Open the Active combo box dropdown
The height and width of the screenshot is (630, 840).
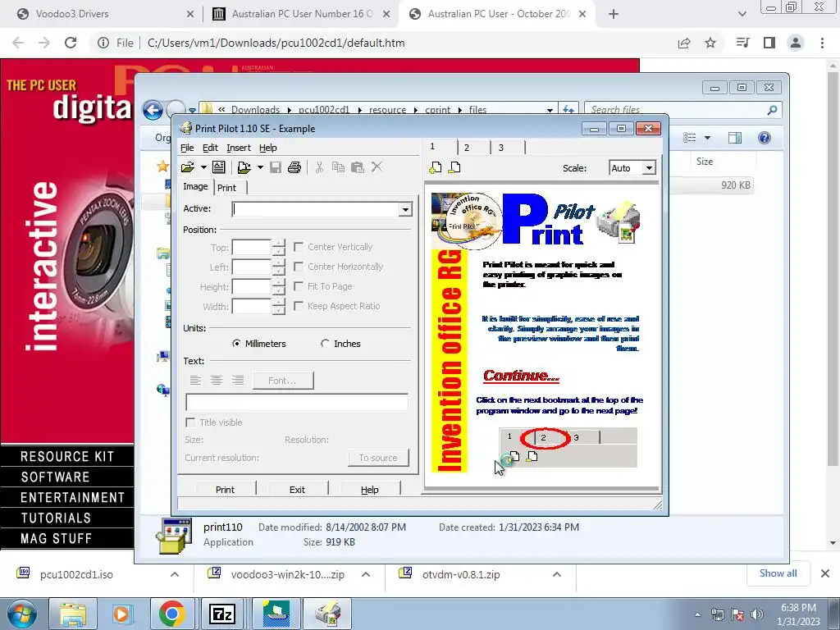point(405,209)
